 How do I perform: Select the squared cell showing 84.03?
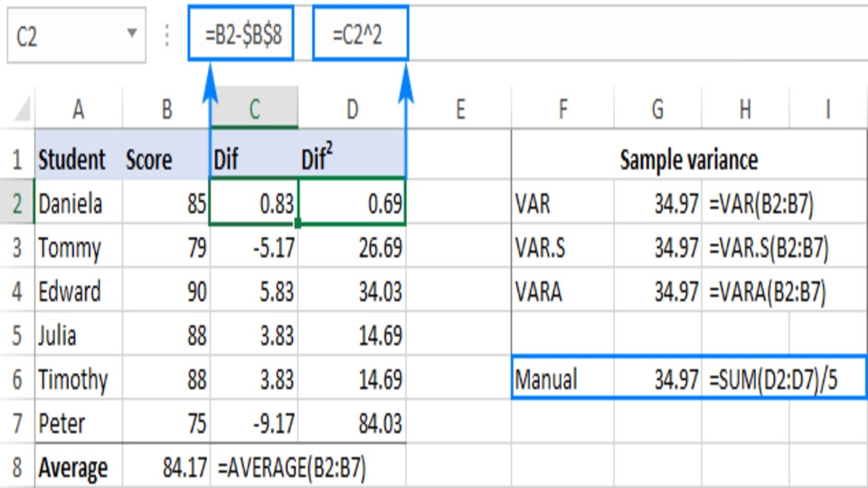pyautogui.click(x=352, y=423)
